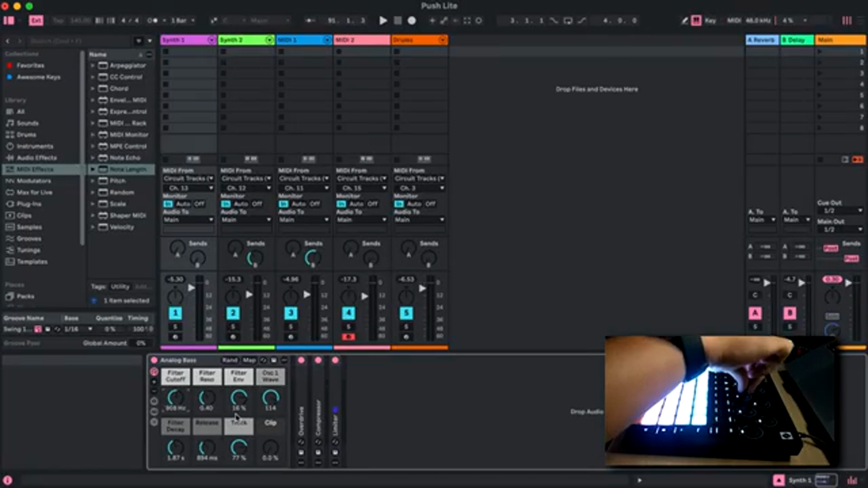This screenshot has width=868, height=488.
Task: Click inside the browser search field
Action: click(77, 41)
